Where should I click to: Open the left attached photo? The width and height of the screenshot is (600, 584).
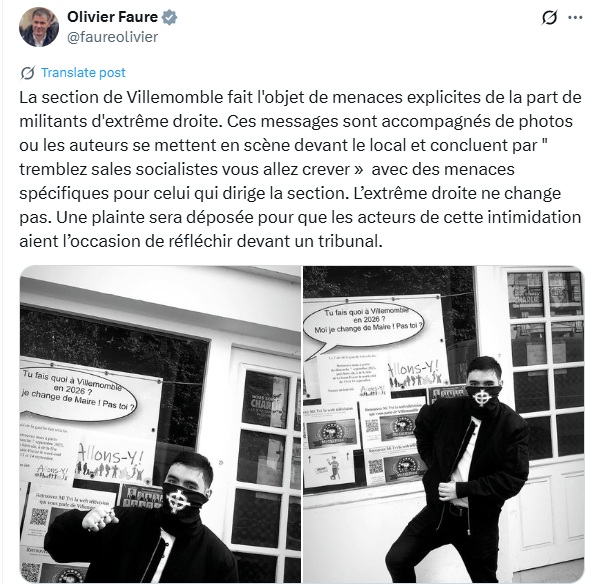tap(160, 424)
